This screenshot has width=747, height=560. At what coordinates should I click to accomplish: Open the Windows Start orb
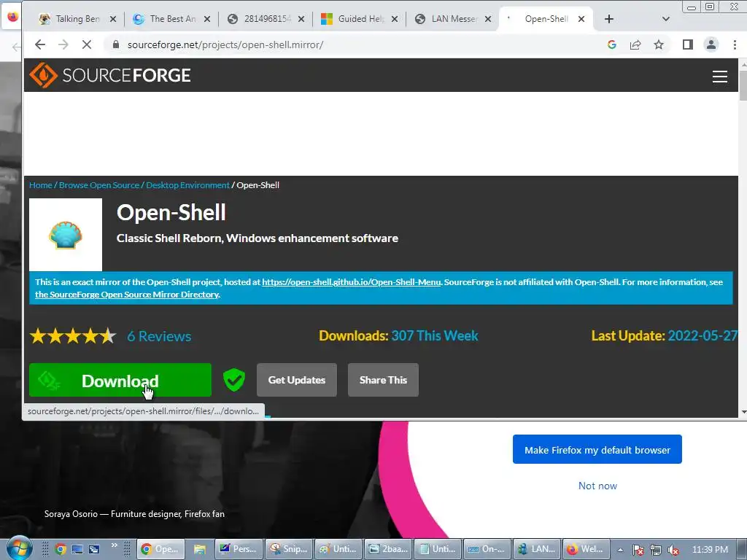19,549
